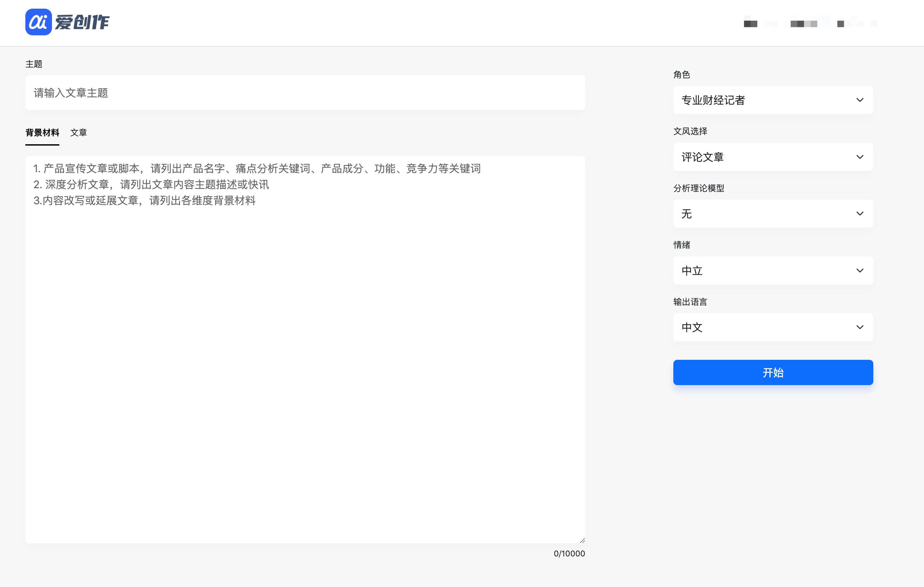This screenshot has height=587, width=924.
Task: Click the chevron arrow in 分析理论模型 selector
Action: pos(860,214)
